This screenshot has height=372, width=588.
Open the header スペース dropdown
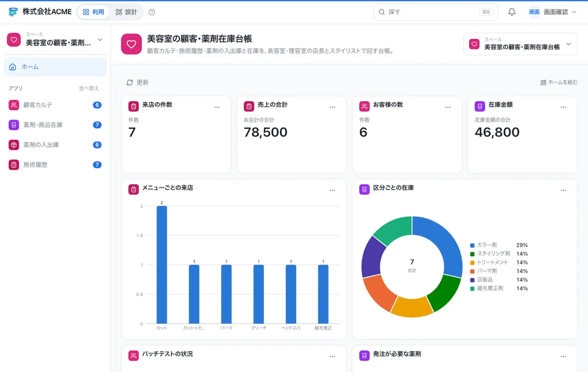pyautogui.click(x=520, y=44)
